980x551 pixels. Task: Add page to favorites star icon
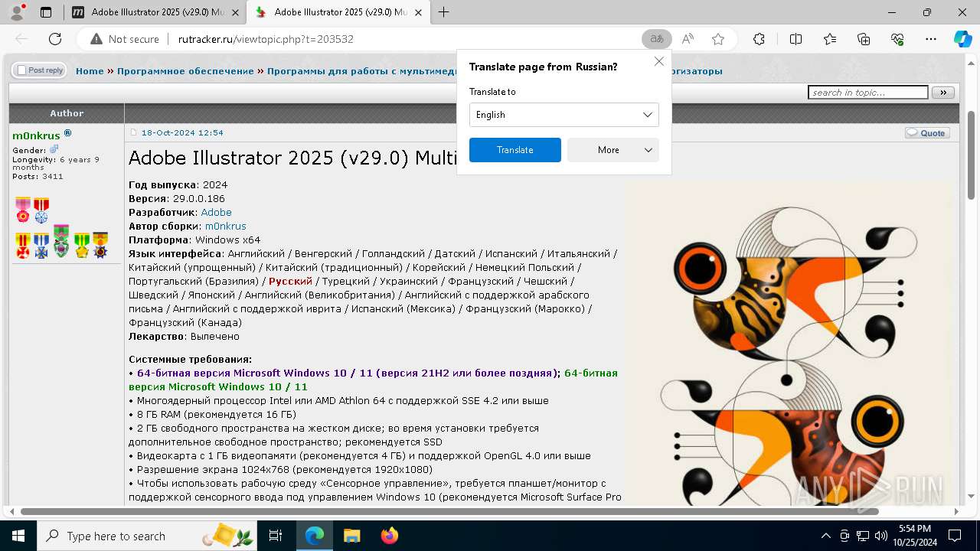717,39
